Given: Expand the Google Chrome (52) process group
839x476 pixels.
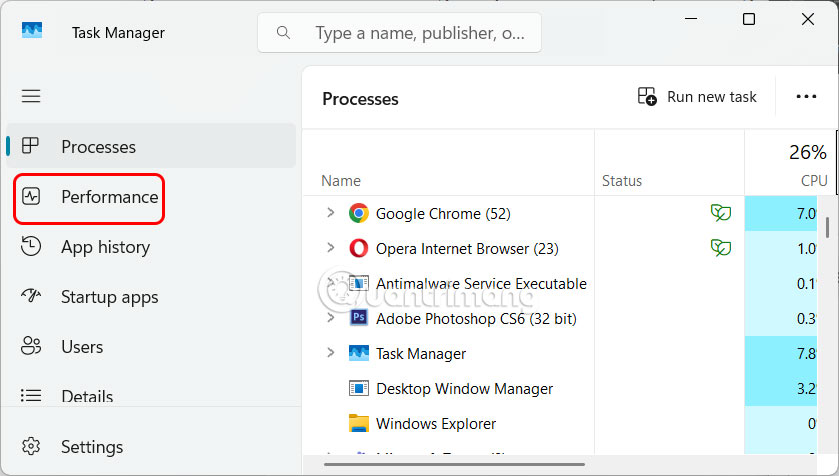Looking at the screenshot, I should coord(331,213).
